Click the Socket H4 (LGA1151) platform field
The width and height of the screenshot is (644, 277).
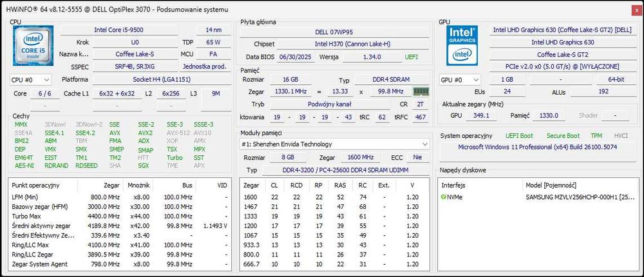162,80
